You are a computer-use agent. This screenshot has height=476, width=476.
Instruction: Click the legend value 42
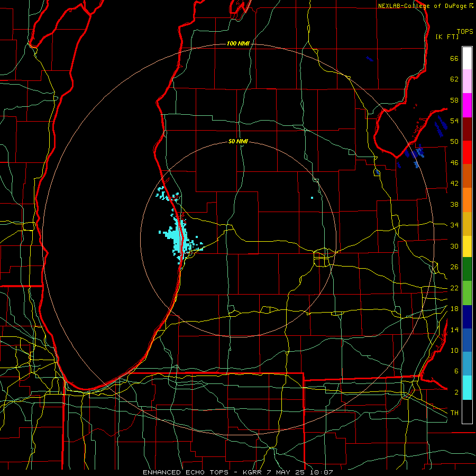pyautogui.click(x=454, y=184)
